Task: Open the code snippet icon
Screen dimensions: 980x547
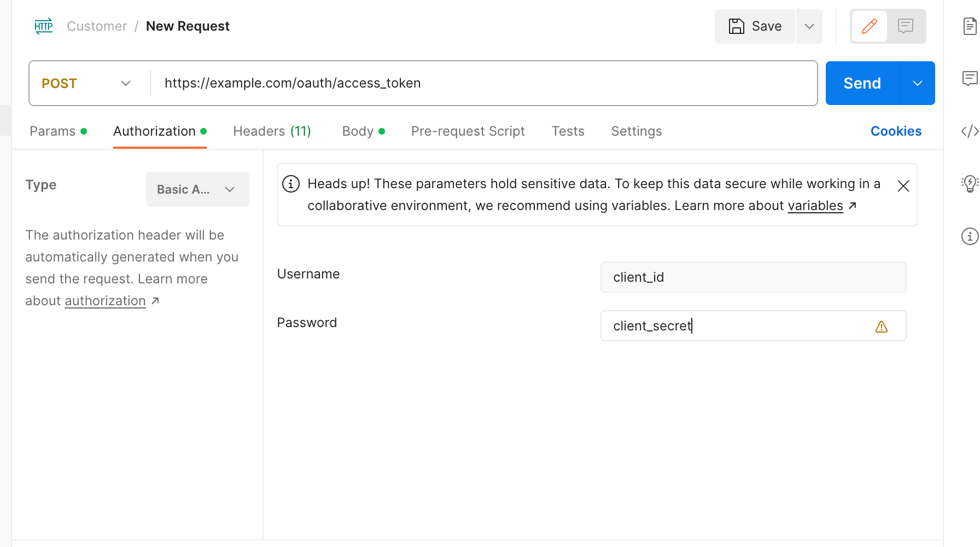Action: click(x=969, y=131)
